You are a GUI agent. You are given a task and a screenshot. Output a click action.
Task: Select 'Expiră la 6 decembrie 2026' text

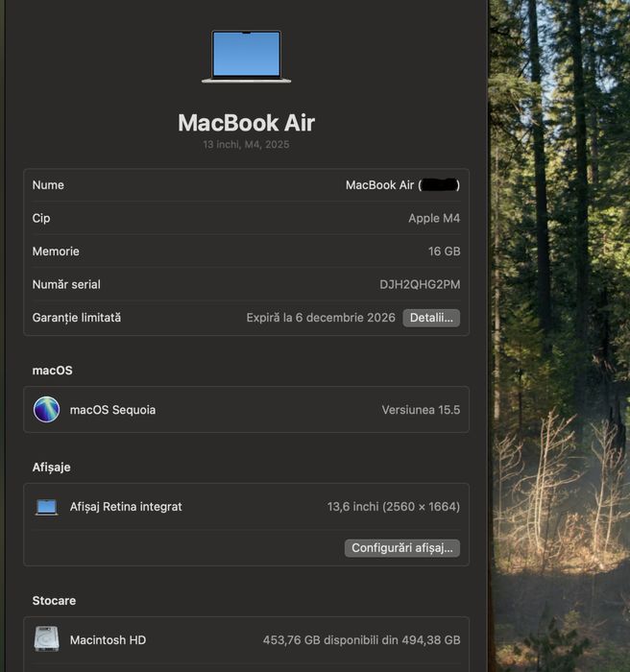click(x=321, y=318)
